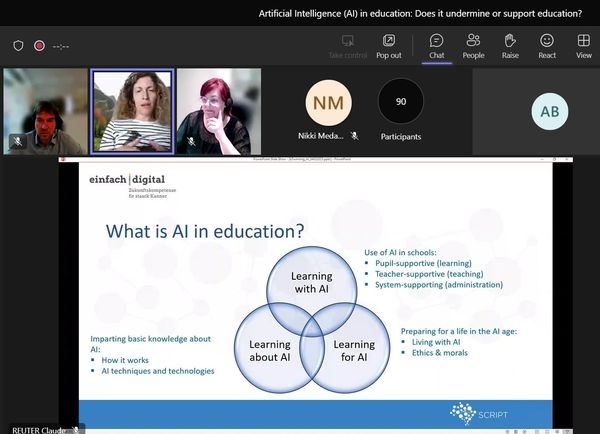Select the red-haired woman's video tile
600x434 pixels.
(x=219, y=111)
